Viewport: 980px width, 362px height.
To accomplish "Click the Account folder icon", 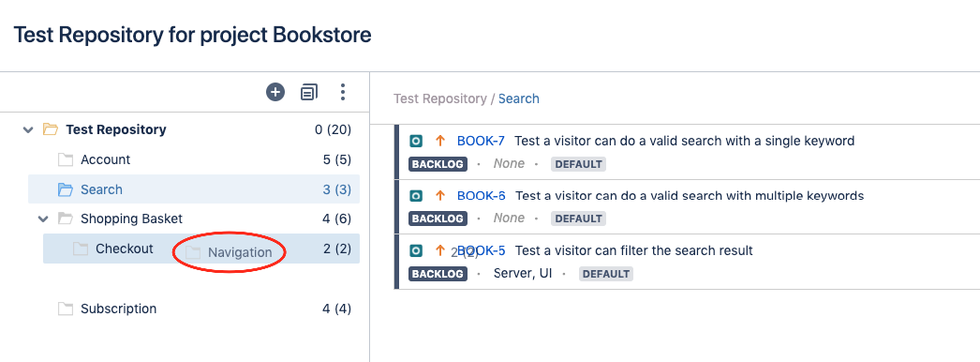I will tap(66, 159).
